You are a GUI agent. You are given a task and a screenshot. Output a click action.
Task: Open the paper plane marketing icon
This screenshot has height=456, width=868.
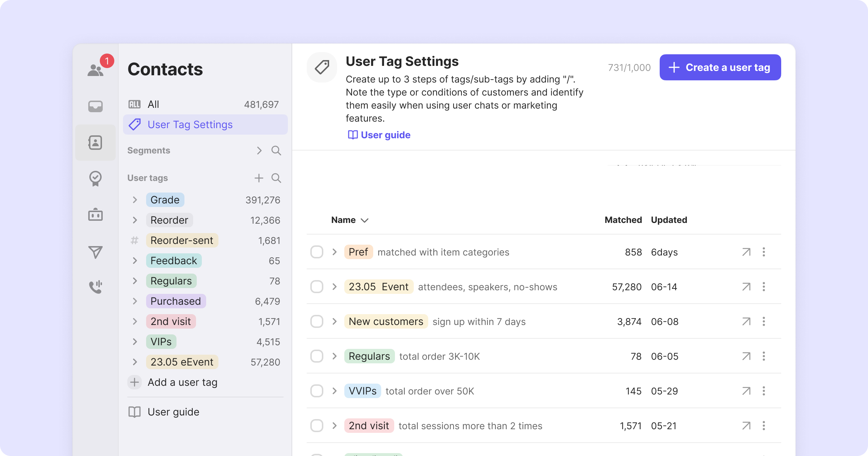coord(95,252)
